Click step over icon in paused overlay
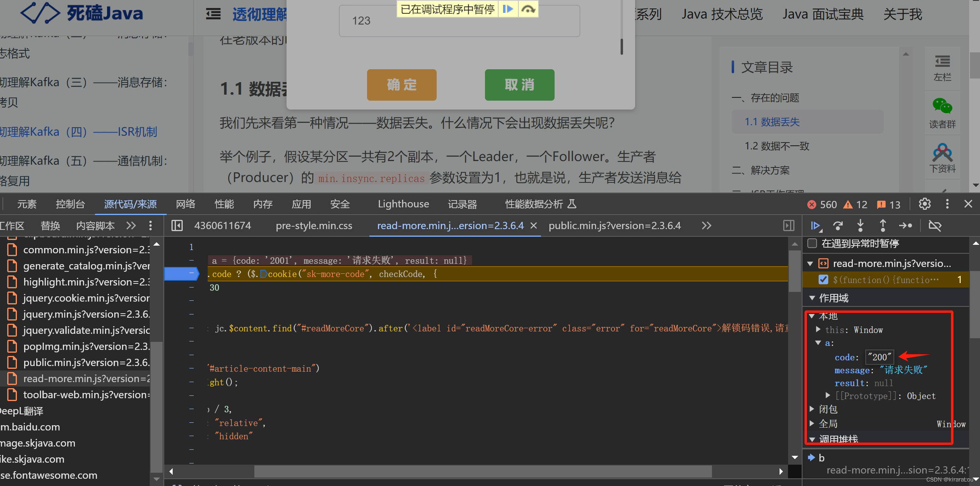The width and height of the screenshot is (980, 486). (x=528, y=9)
